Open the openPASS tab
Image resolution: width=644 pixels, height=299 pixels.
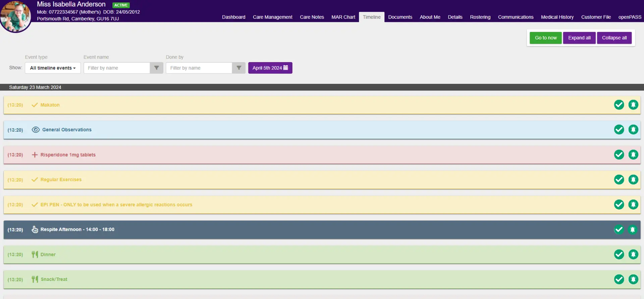tap(630, 17)
